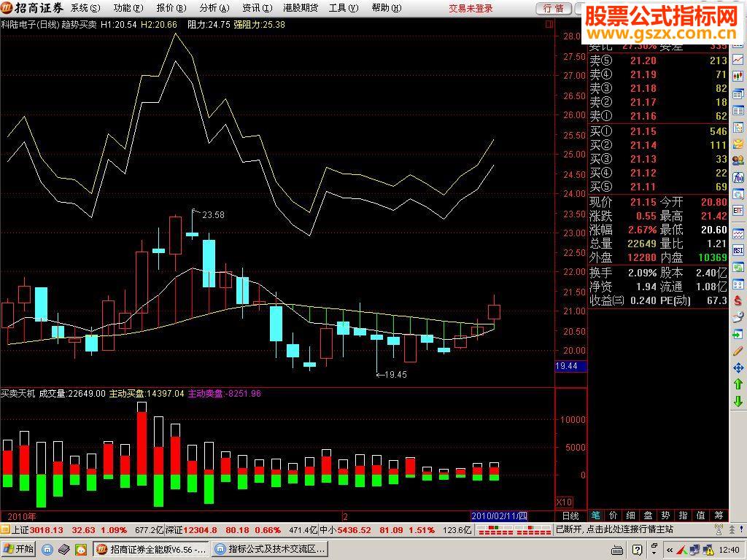Click the red S dollar icon in sidebar
The width and height of the screenshot is (747, 560).
point(738,300)
